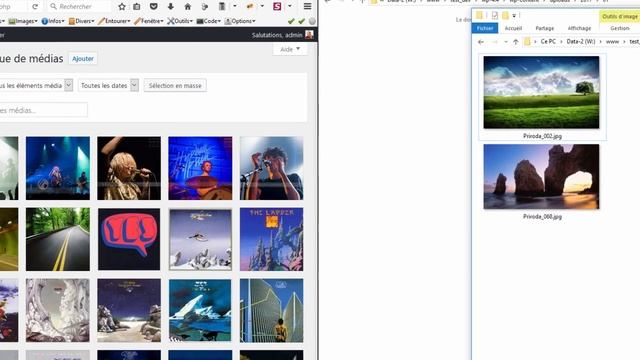640x360 pixels.
Task: Click the Pocket icon in the Firefox toolbar
Action: [153, 7]
